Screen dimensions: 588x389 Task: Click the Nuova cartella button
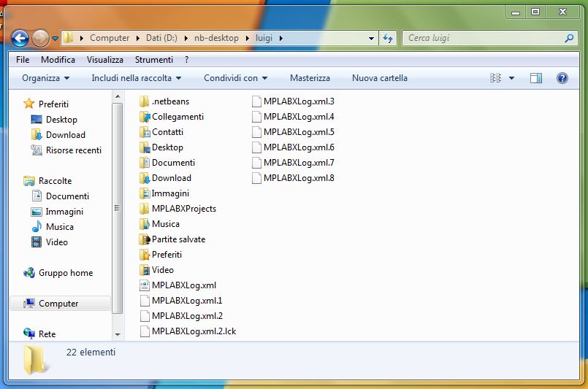point(379,78)
